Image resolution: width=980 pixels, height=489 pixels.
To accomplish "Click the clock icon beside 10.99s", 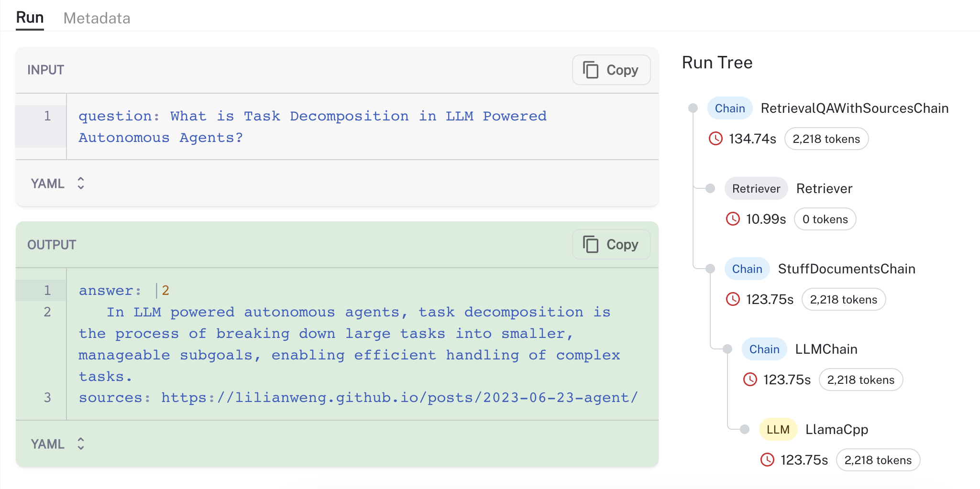I will [733, 219].
